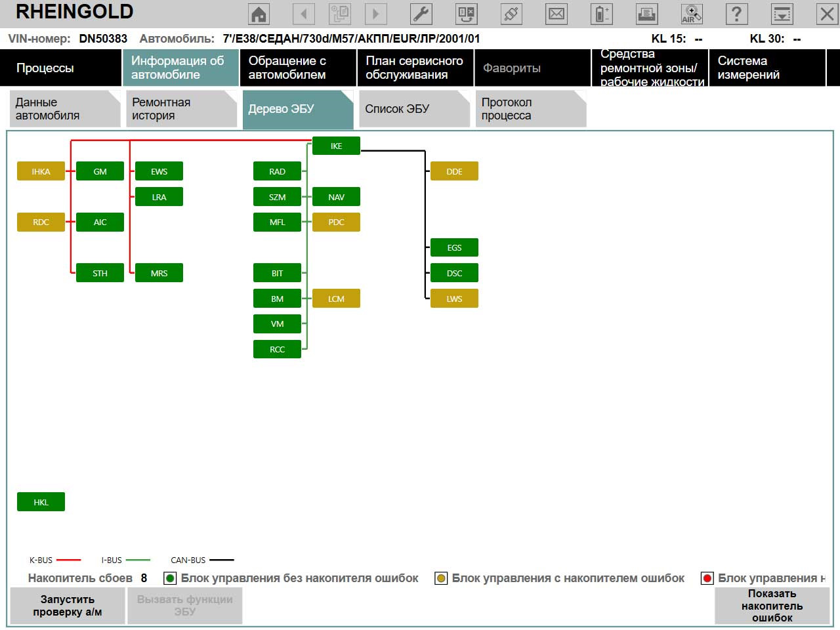Select the LRA control unit node

pos(159,197)
